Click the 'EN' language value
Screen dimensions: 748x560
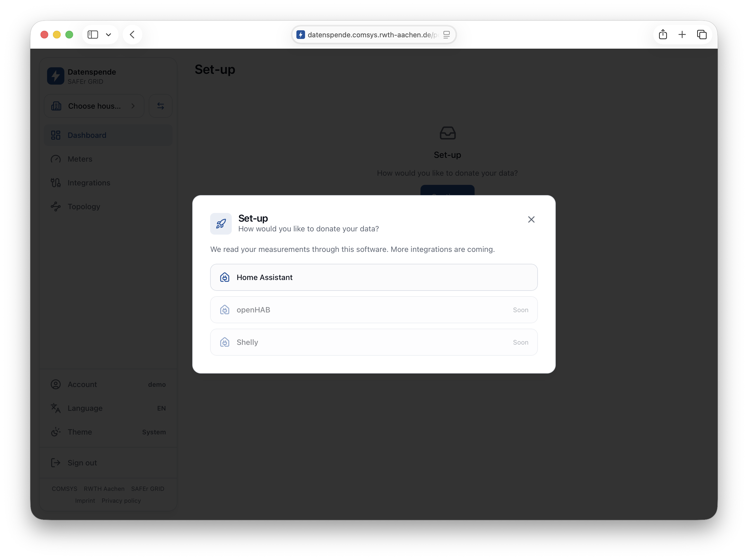pyautogui.click(x=161, y=408)
